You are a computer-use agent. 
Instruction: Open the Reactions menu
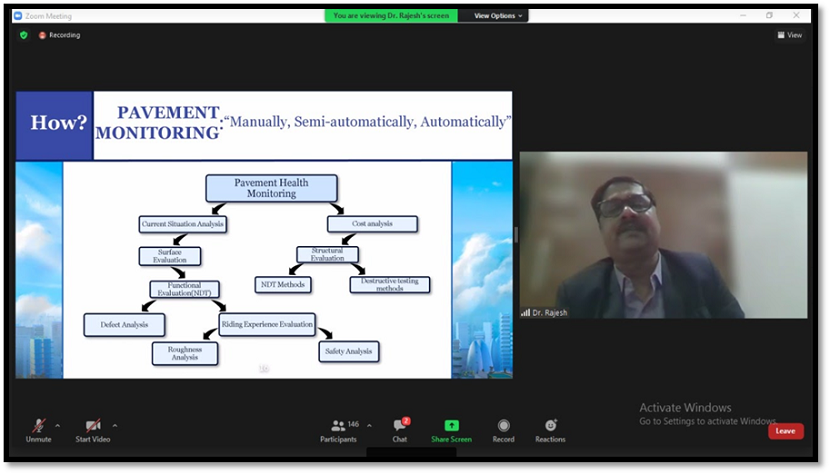(x=550, y=428)
